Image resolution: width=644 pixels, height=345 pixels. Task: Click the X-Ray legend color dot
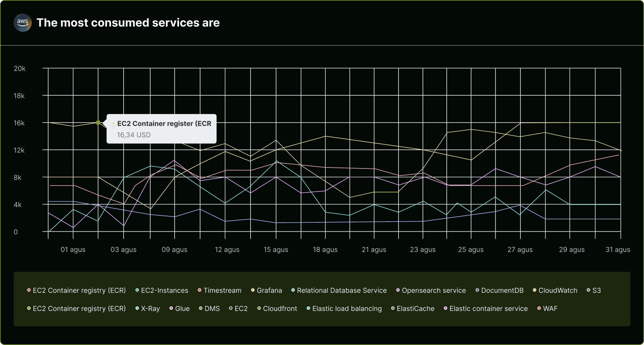[x=136, y=309]
